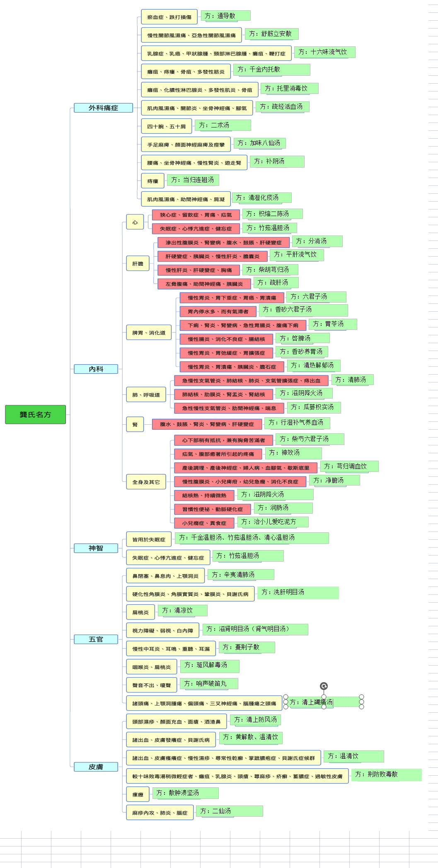Select the 脾胃、消化道 node

149,332
